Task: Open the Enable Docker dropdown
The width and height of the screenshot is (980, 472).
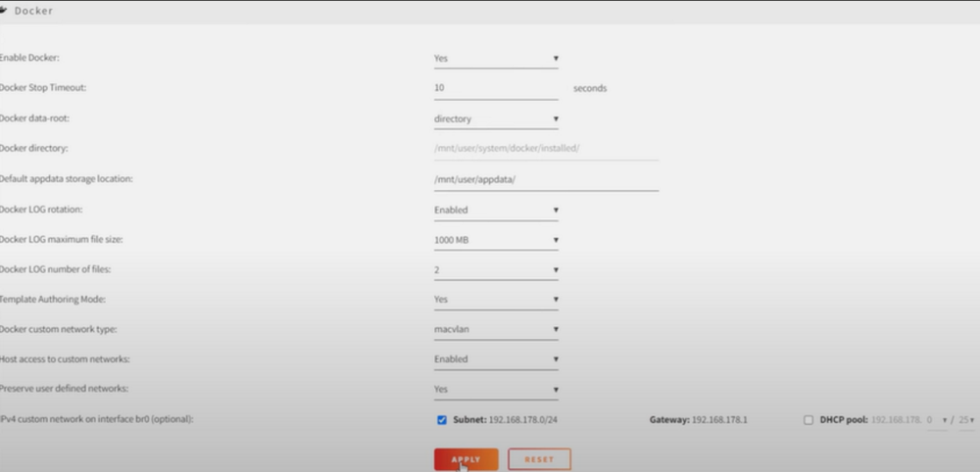Action: click(x=496, y=58)
